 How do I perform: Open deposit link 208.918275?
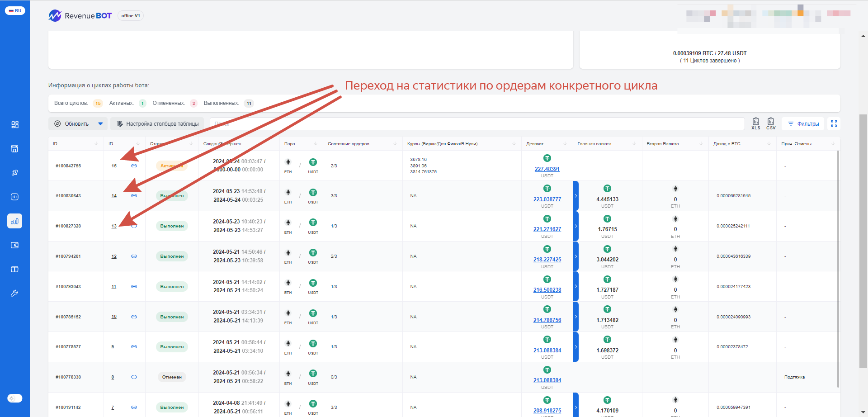(547, 411)
